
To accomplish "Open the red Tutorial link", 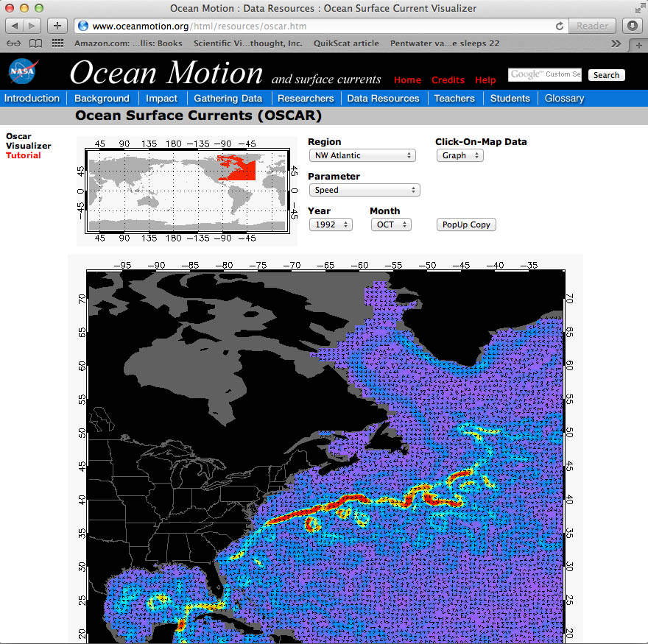I will 24,155.
